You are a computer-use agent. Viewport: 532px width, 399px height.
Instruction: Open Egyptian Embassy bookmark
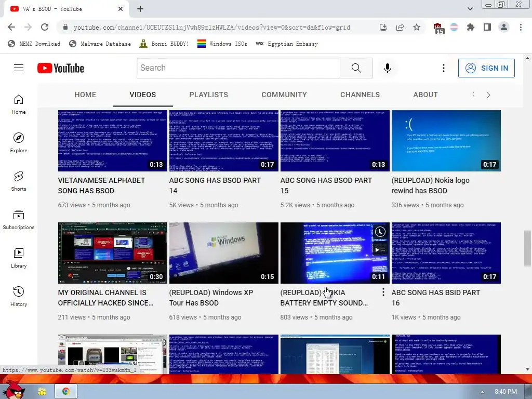tap(287, 44)
